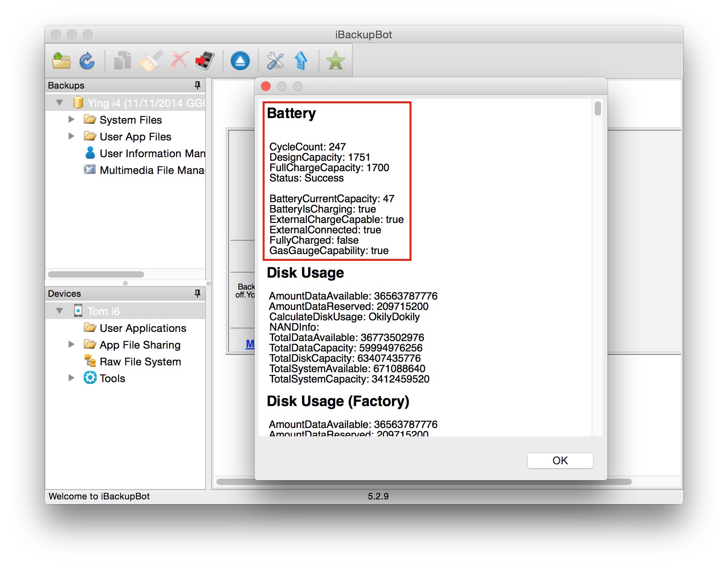The image size is (728, 568).
Task: Expand the User App Files folder
Action: pyautogui.click(x=71, y=136)
